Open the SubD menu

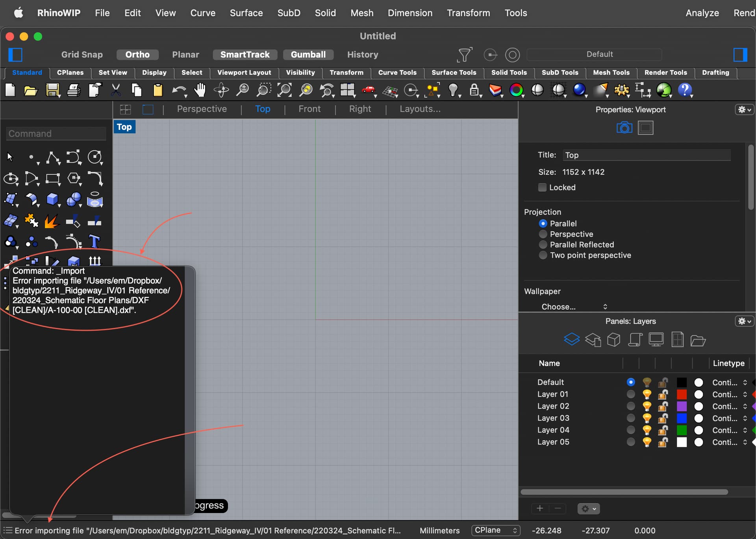pos(289,13)
